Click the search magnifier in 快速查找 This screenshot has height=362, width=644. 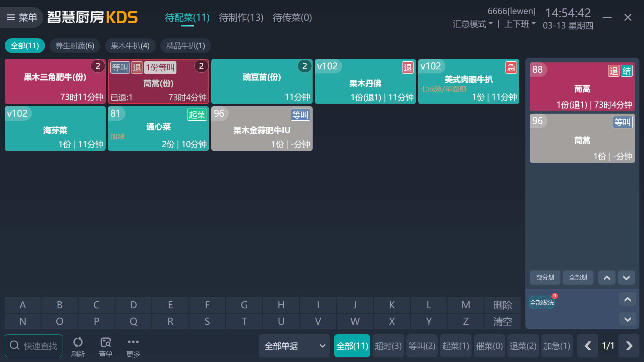15,345
